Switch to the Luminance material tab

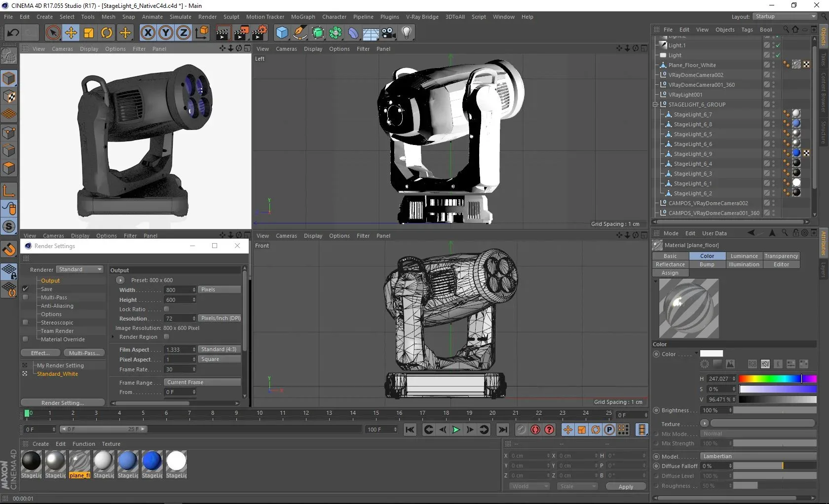point(744,256)
